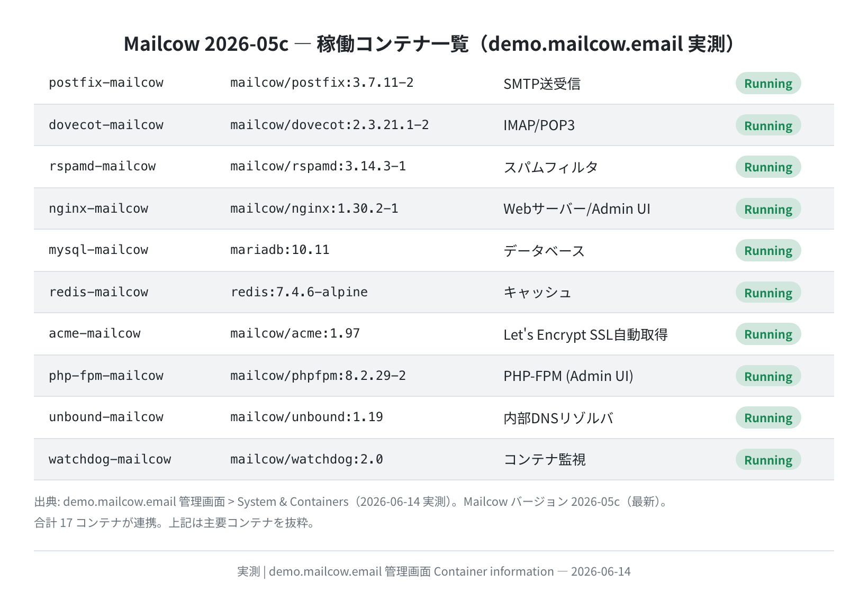Select the nginx-mailcow container name
This screenshot has width=868, height=600.
[98, 208]
